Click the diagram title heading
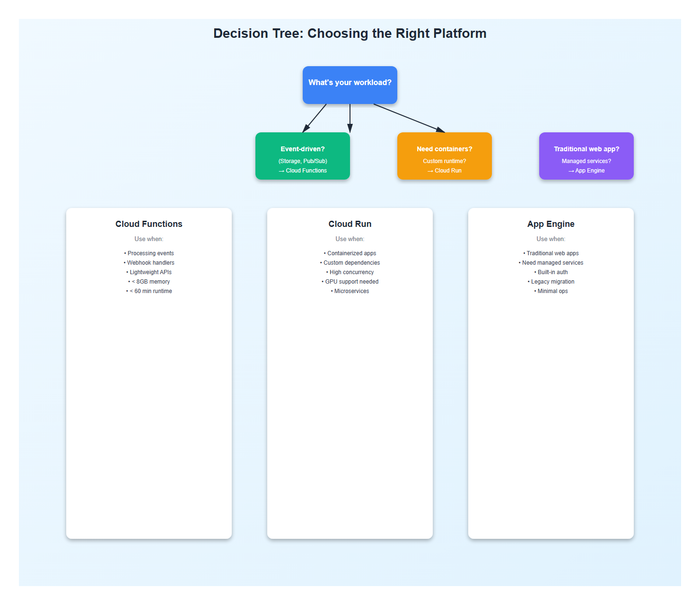 click(x=350, y=34)
